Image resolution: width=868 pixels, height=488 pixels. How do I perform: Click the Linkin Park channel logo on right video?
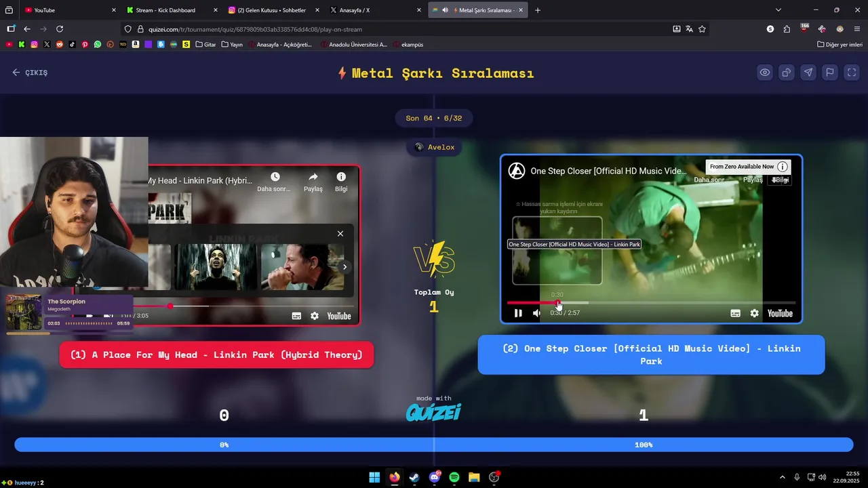point(517,171)
